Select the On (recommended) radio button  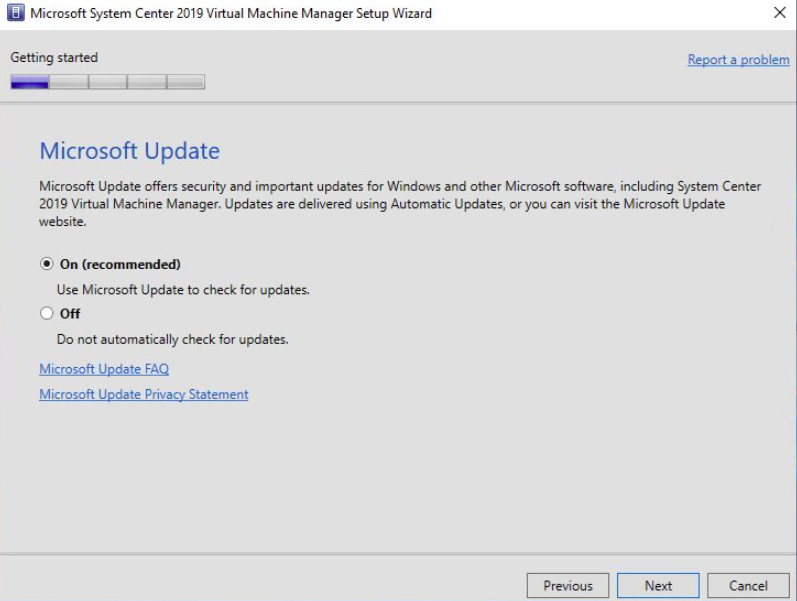click(46, 264)
